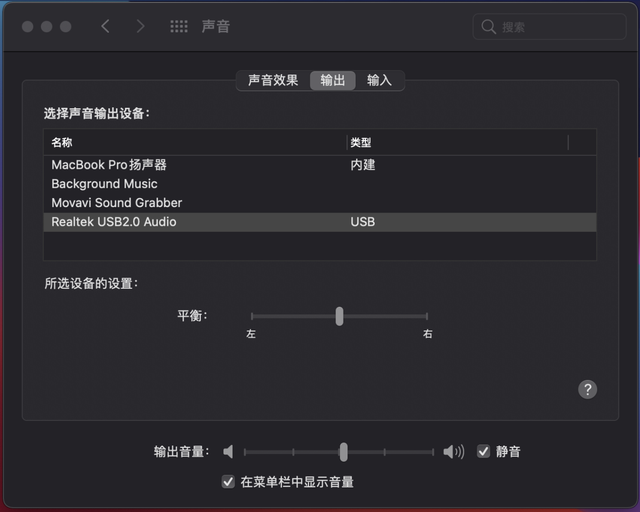Viewport: 640px width, 512px height.
Task: Click the high volume speaker icon
Action: 454,452
